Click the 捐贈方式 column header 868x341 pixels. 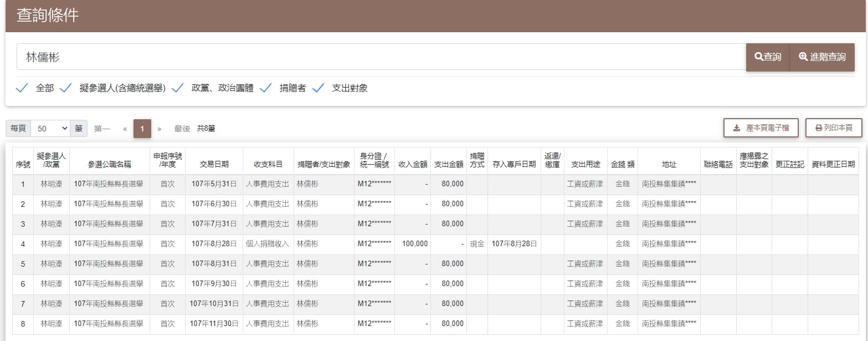(x=477, y=161)
